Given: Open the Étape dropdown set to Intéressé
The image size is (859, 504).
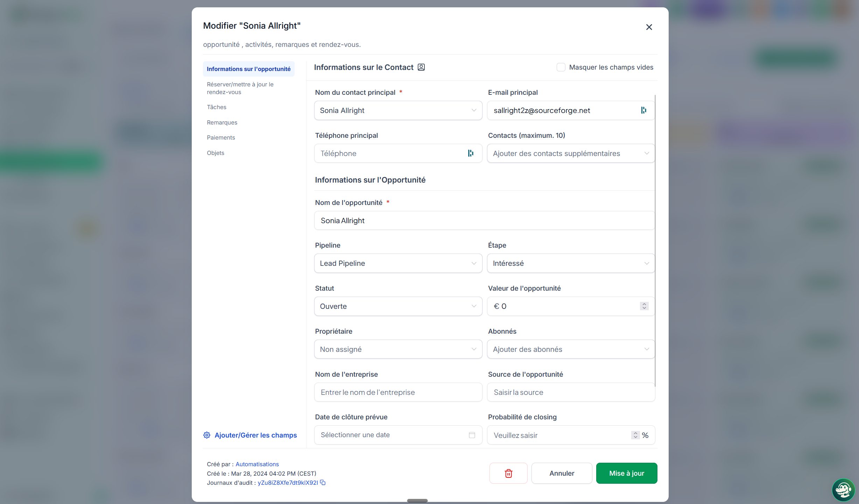Looking at the screenshot, I should click(x=571, y=263).
